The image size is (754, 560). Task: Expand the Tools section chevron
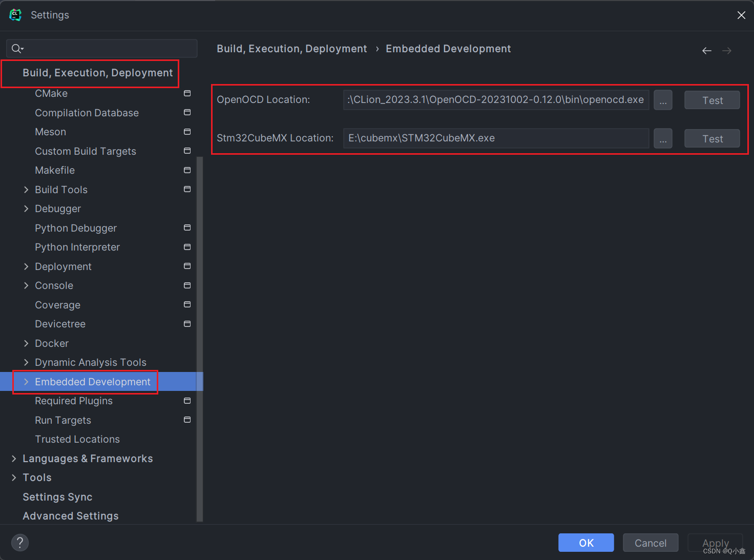(x=14, y=478)
